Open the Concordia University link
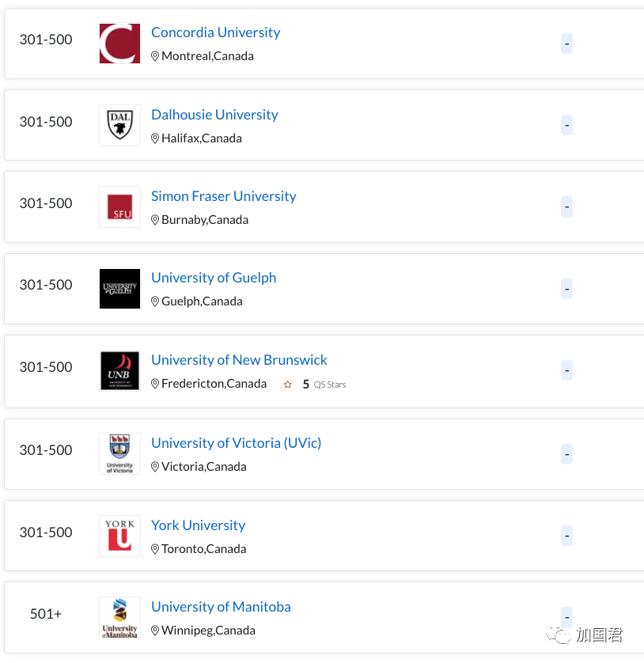Image resolution: width=644 pixels, height=663 pixels. pos(216,32)
